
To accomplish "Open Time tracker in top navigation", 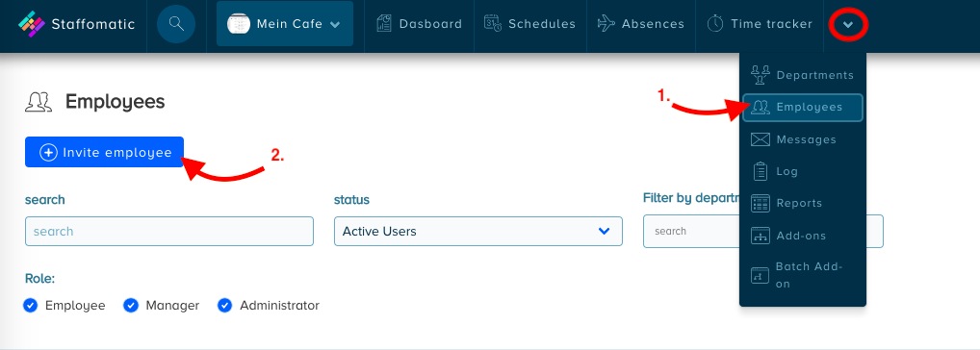I will (760, 24).
